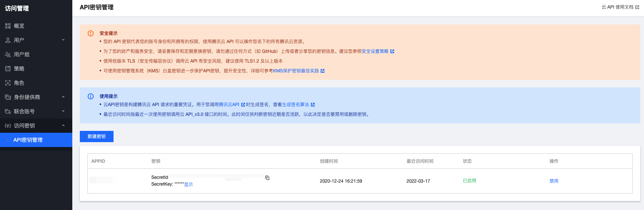644x210 pixels.
Task: Click the 联合账号 icon
Action: point(8,111)
